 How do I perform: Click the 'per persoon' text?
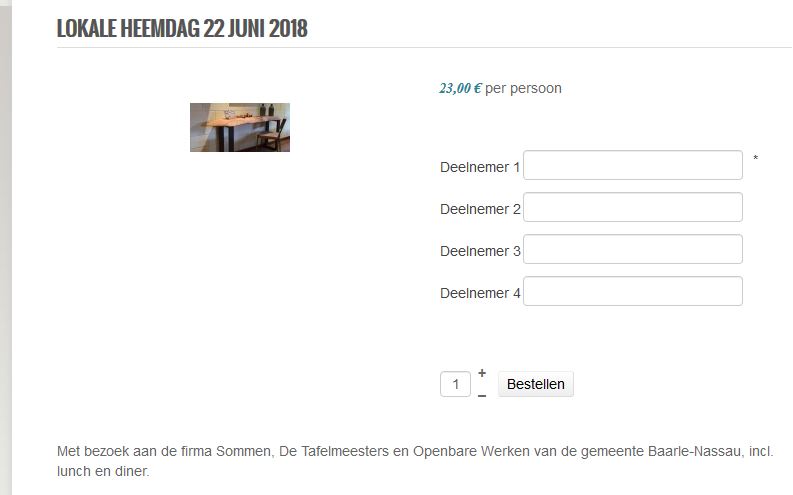tap(523, 88)
